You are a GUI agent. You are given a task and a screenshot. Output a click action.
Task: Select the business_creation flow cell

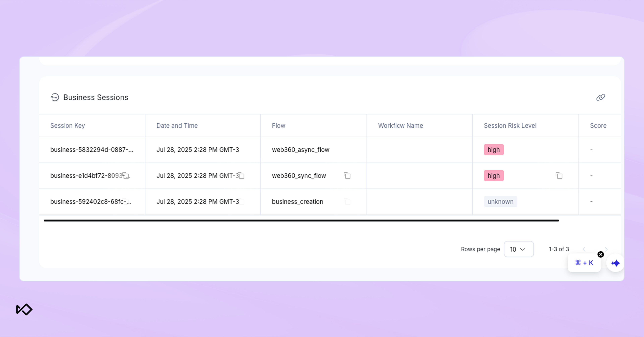point(298,202)
